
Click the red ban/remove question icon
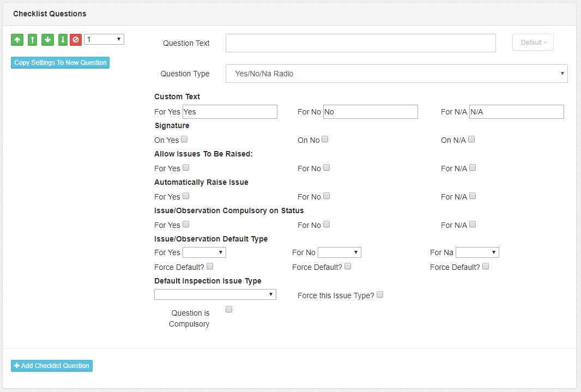coord(76,40)
